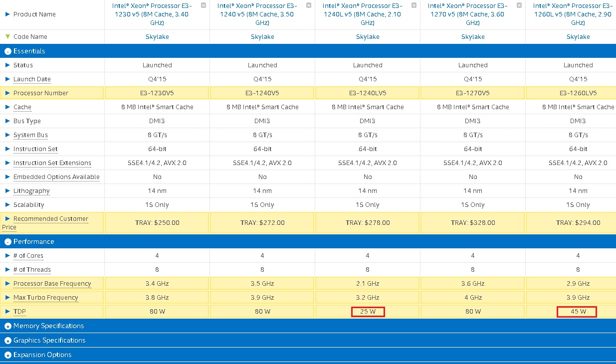Open Skylake link under the E3-1230 v5 column
The image size is (616, 364).
[157, 37]
